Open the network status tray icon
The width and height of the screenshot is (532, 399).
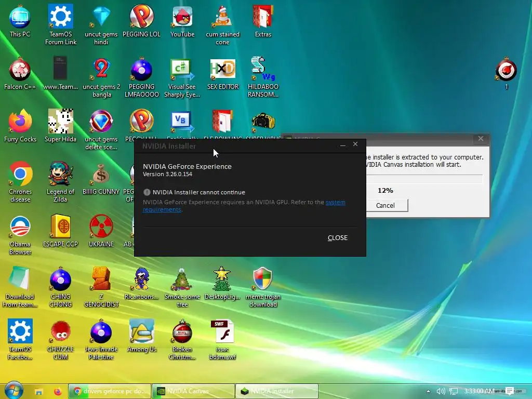(453, 391)
